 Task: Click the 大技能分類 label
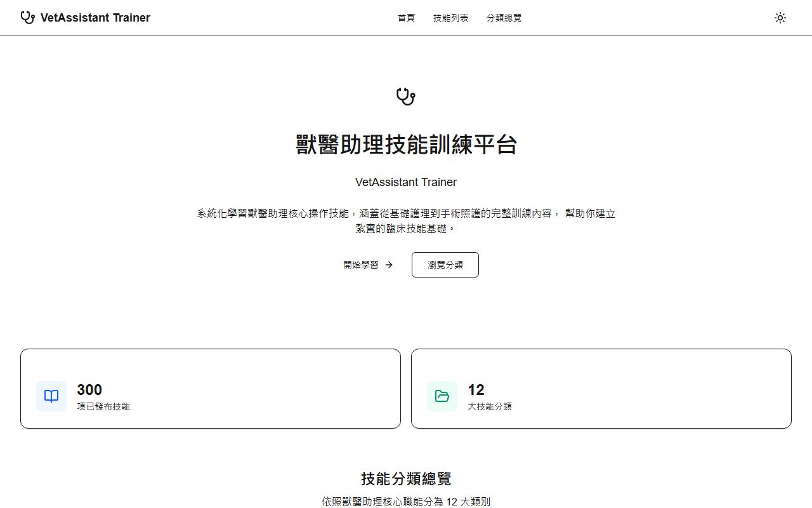pos(490,406)
